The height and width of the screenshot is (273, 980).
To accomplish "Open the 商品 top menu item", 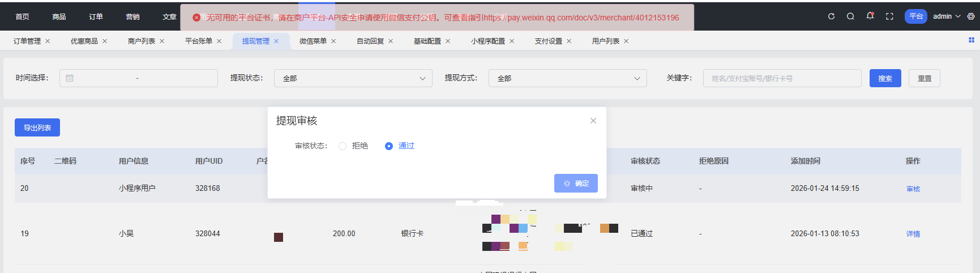I will coord(59,17).
